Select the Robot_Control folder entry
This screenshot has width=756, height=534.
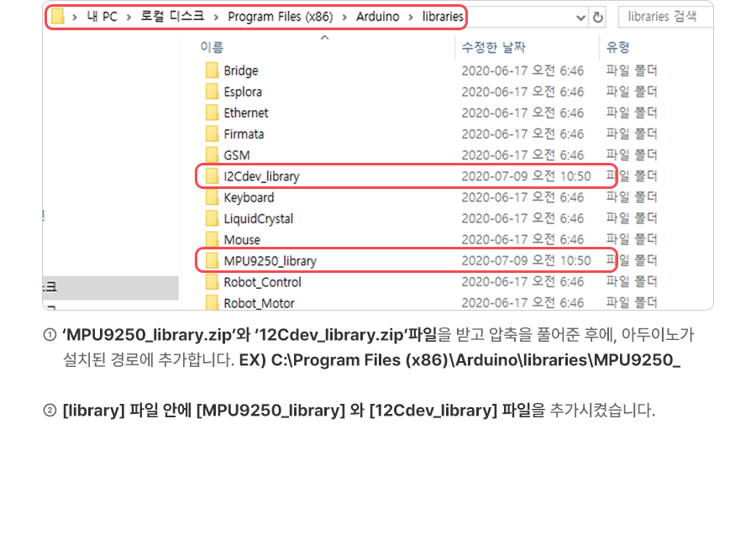(262, 282)
